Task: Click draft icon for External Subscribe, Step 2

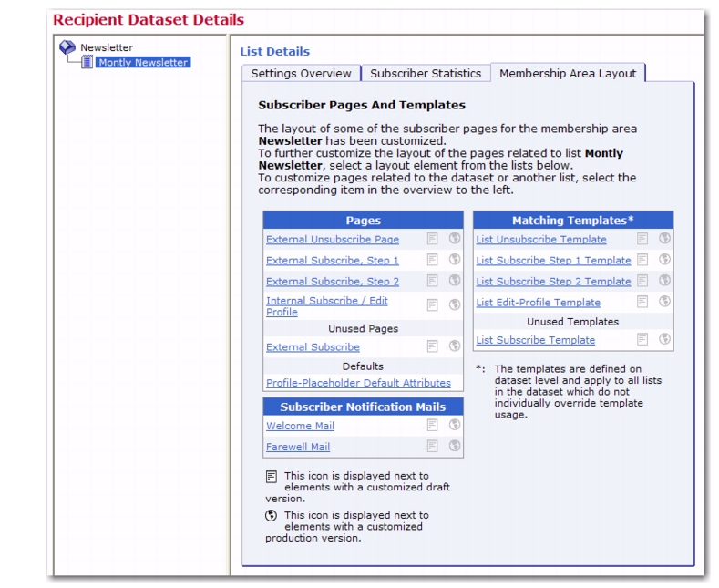Action: click(433, 281)
